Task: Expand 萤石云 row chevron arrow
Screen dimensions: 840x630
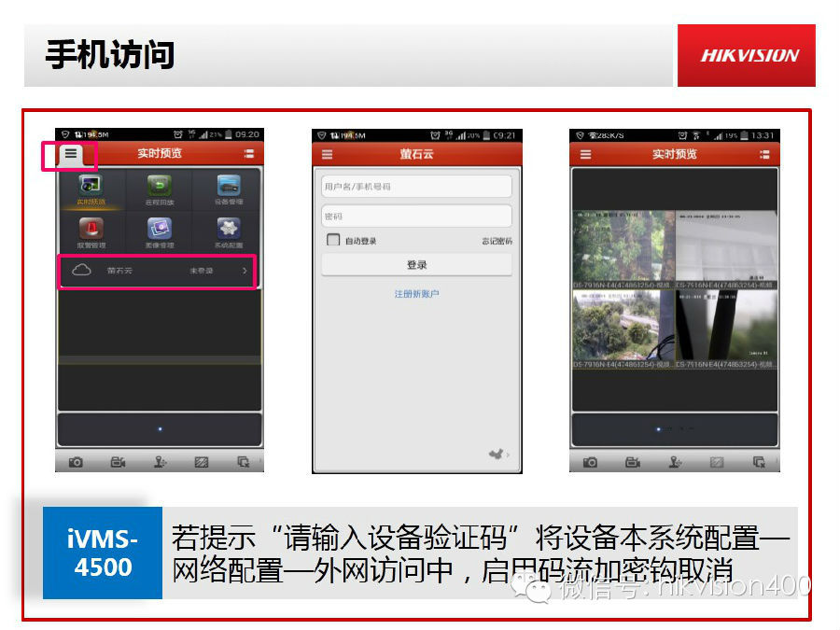Action: coord(245,271)
